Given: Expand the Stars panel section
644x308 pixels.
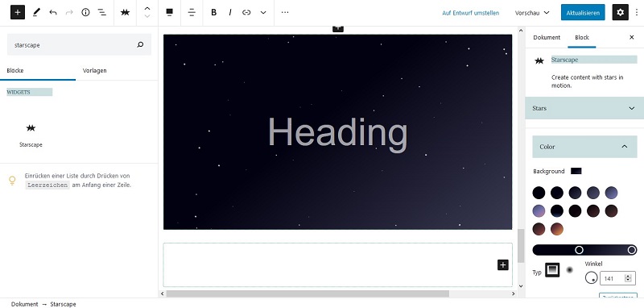Looking at the screenshot, I should click(584, 108).
